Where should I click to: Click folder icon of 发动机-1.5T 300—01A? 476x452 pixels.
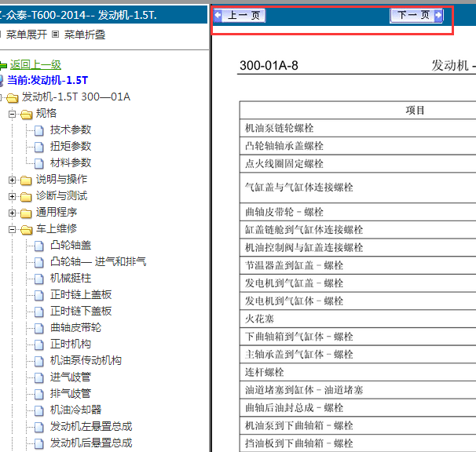pos(13,97)
